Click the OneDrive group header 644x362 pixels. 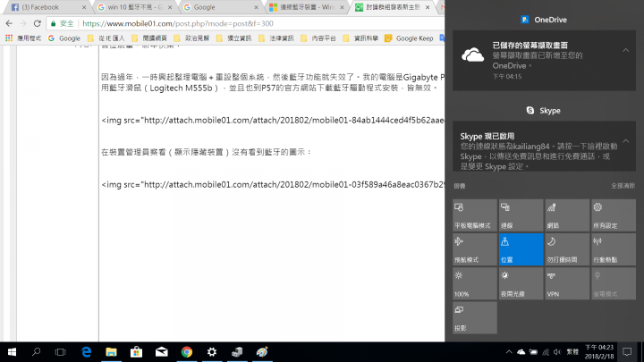coord(544,20)
